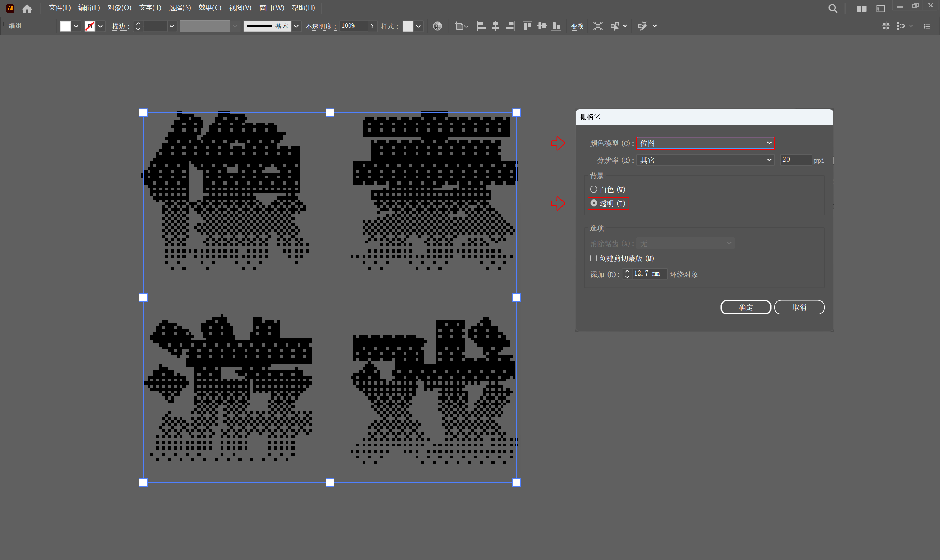Open the 变换 transform panel link
This screenshot has height=560, width=940.
tap(577, 26)
